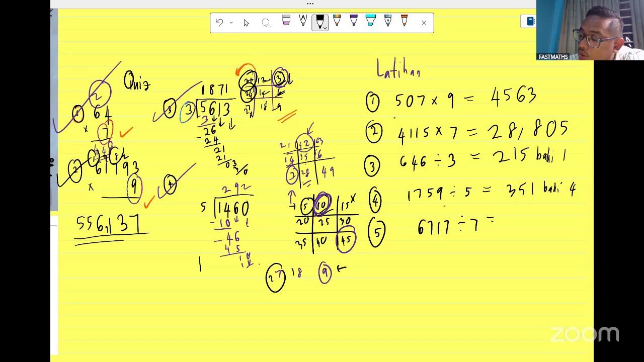Screen dimensions: 644x362
Task: Click the 'Latihan' handwritten heading
Action: point(398,68)
